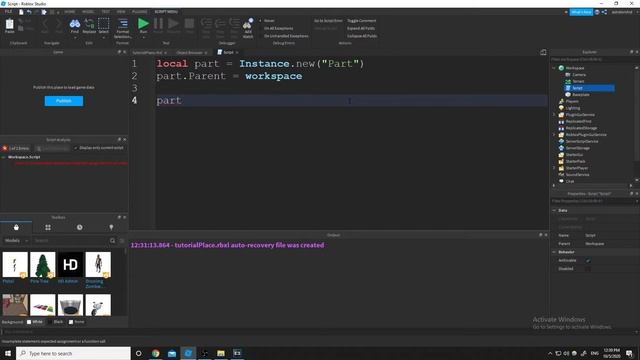Open the Find binoculars tool
640x360 pixels.
click(75, 24)
